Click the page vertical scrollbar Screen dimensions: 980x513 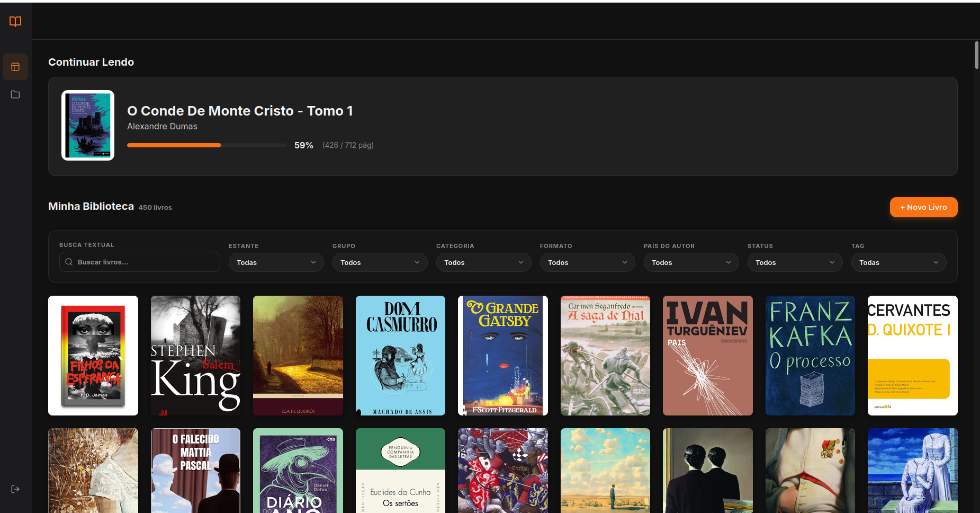click(977, 55)
